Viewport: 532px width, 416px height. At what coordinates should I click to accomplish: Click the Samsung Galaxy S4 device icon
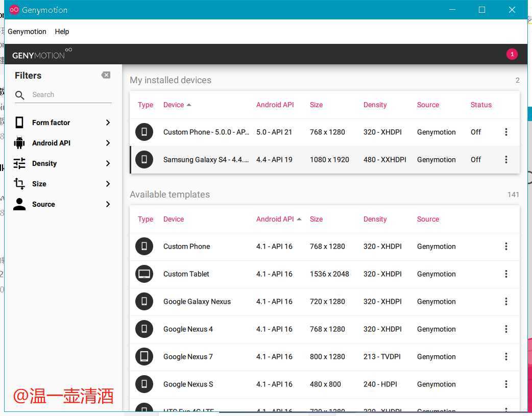pyautogui.click(x=144, y=159)
